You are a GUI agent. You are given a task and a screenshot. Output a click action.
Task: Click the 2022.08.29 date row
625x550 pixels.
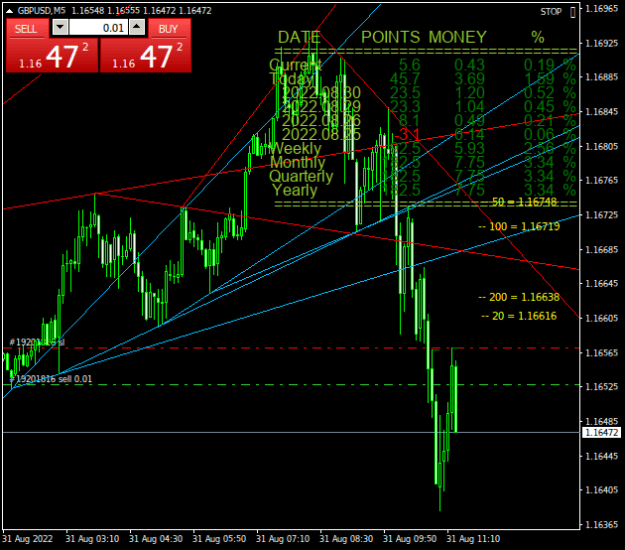pyautogui.click(x=321, y=106)
